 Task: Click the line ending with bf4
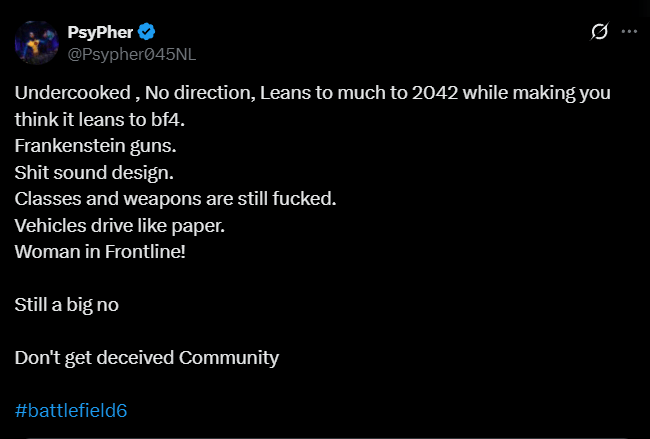click(99, 119)
